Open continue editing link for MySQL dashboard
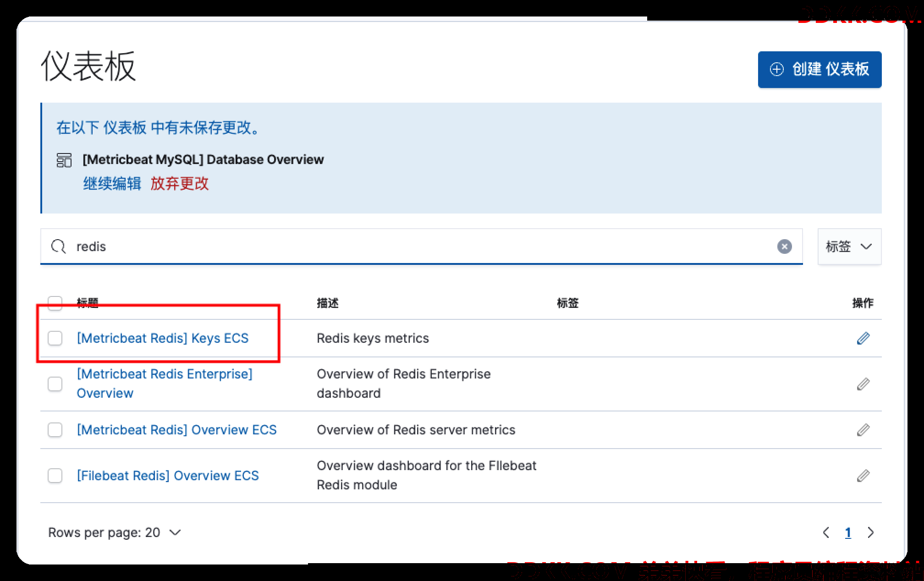Screen dimensions: 924x581 pos(112,183)
